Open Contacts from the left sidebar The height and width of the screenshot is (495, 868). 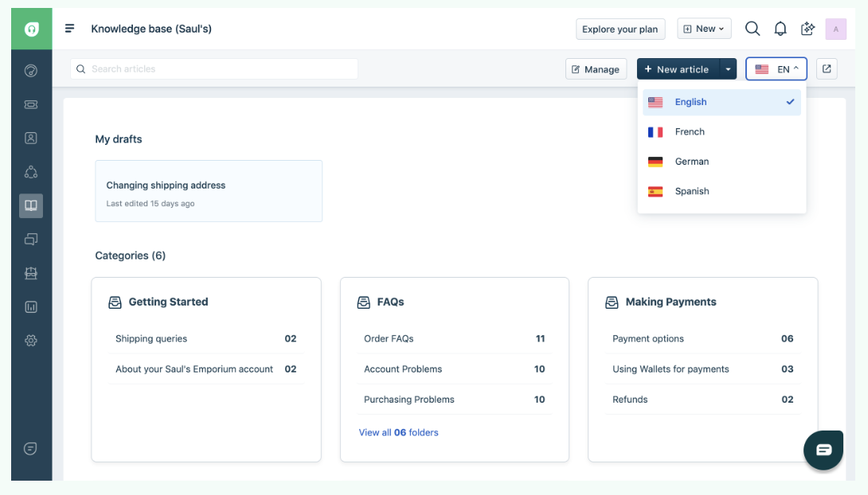pyautogui.click(x=30, y=138)
